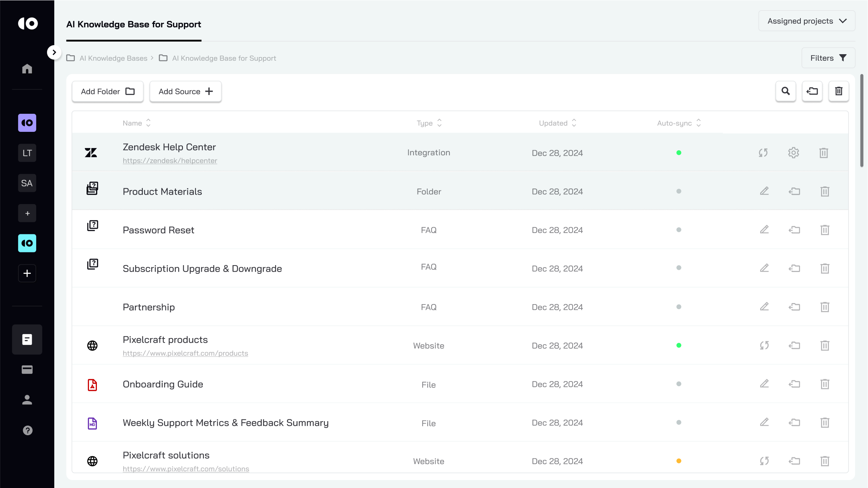Image resolution: width=868 pixels, height=488 pixels.
Task: Open settings gear for Zendesk Help Center
Action: pos(794,153)
